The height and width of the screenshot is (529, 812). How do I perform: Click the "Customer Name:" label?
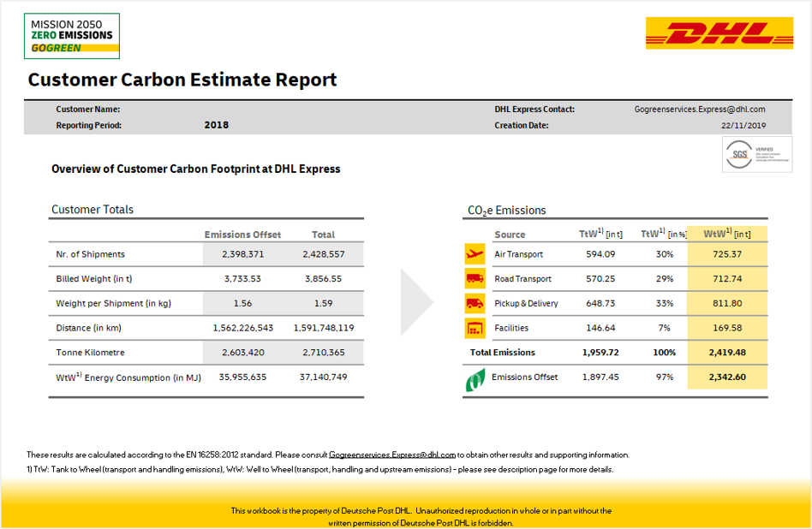tap(88, 110)
